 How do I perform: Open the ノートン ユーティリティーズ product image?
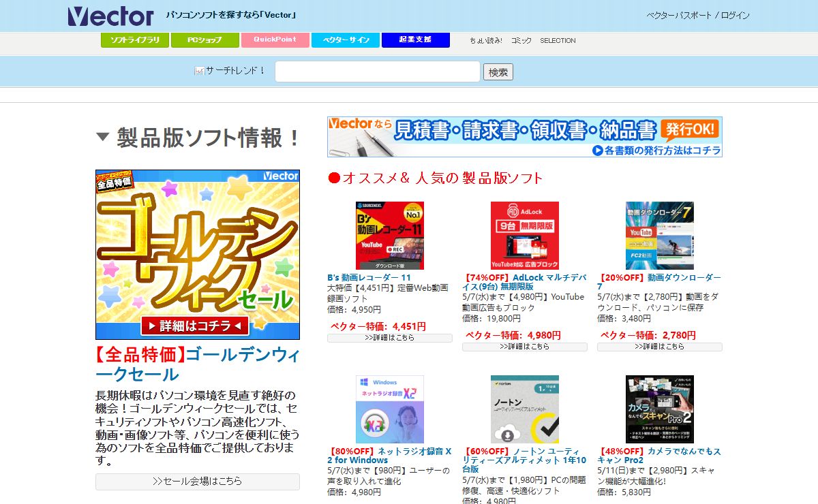coord(525,409)
